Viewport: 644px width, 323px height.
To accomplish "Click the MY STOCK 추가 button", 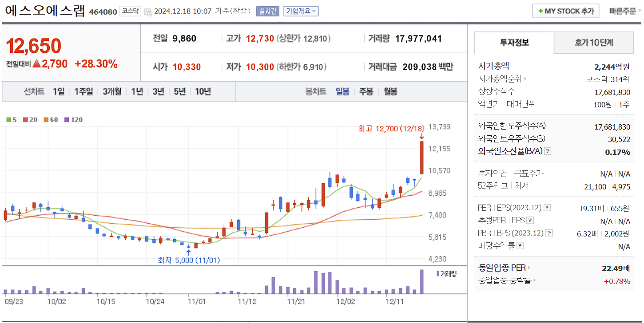I will [565, 10].
